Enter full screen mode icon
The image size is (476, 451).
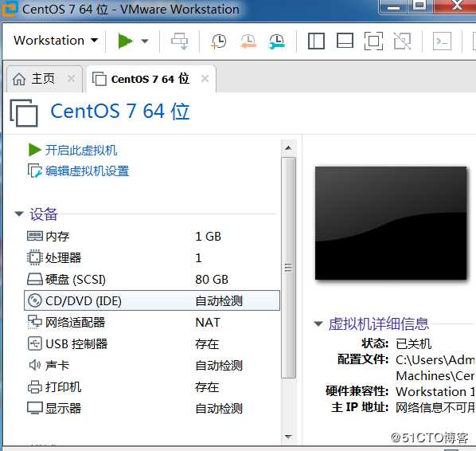pyautogui.click(x=373, y=41)
